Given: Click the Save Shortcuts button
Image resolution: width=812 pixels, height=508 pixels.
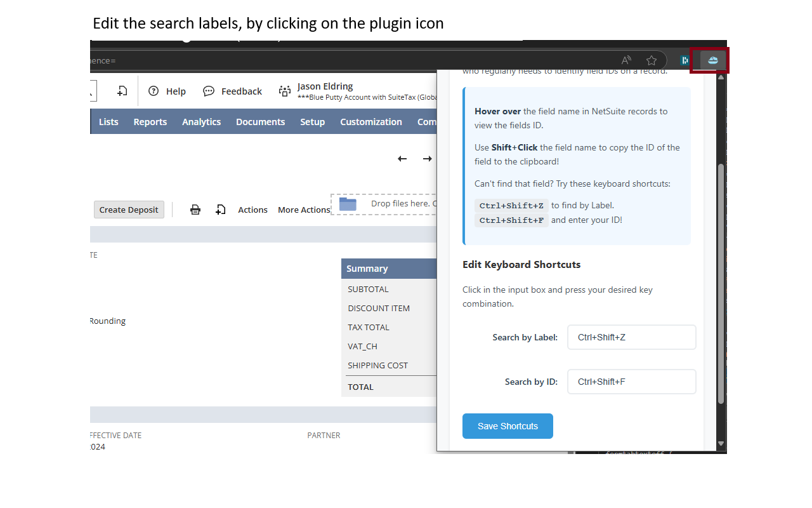Looking at the screenshot, I should tap(507, 426).
